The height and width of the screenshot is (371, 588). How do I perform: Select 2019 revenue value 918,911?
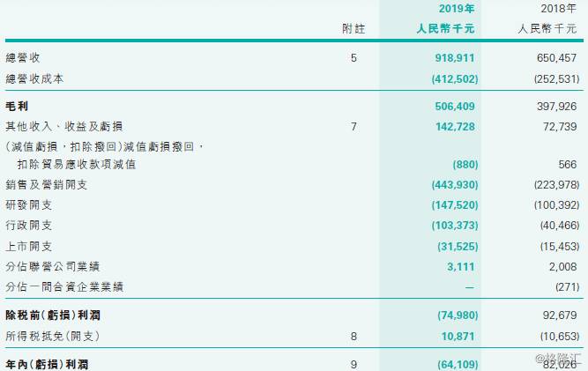click(x=455, y=57)
